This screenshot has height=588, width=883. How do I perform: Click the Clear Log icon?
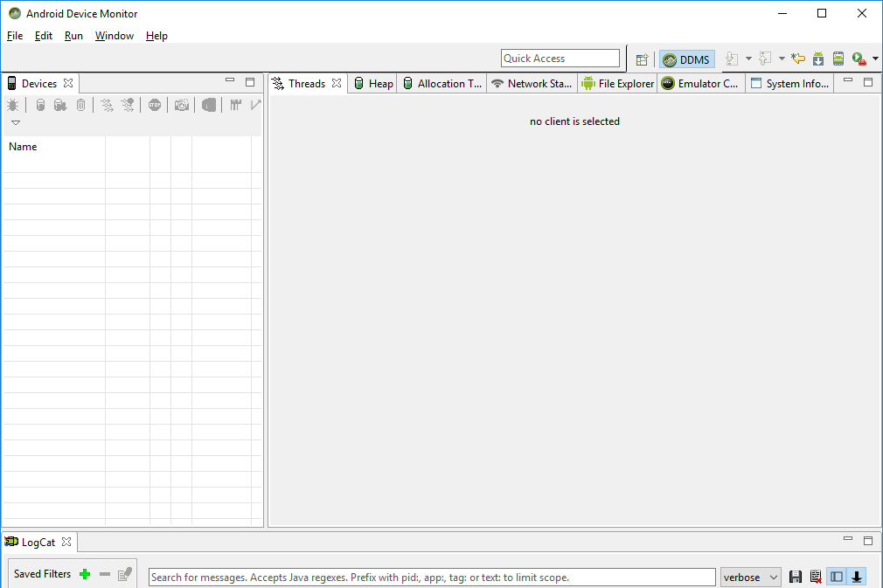pyautogui.click(x=816, y=577)
